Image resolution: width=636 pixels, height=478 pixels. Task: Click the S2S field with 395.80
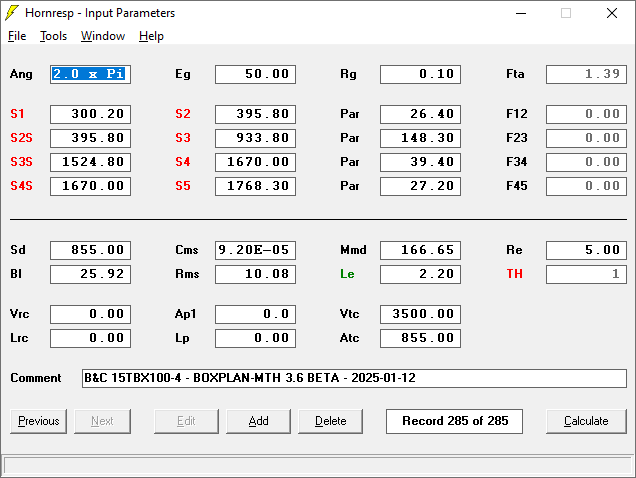90,138
